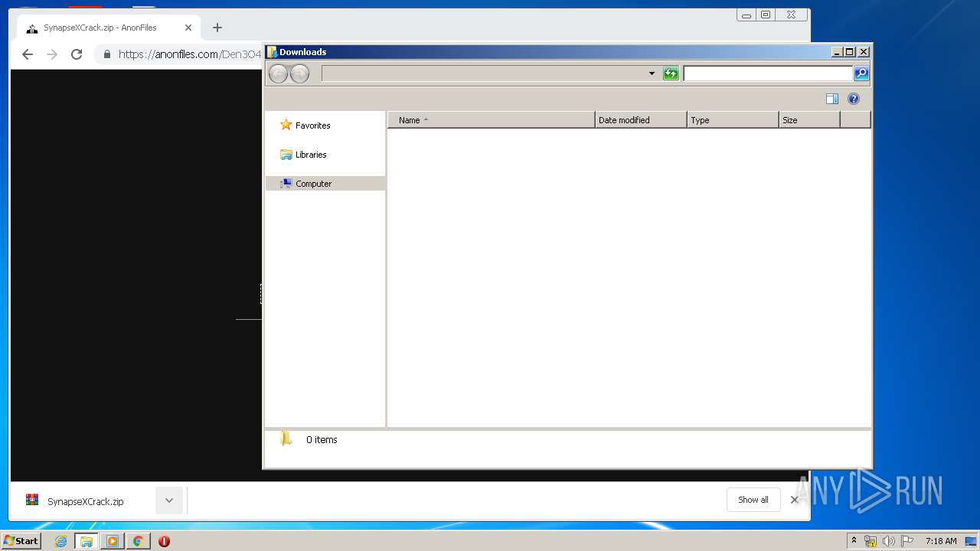Click the yellow folder icon in details pane
This screenshot has height=551, width=980.
(x=286, y=439)
